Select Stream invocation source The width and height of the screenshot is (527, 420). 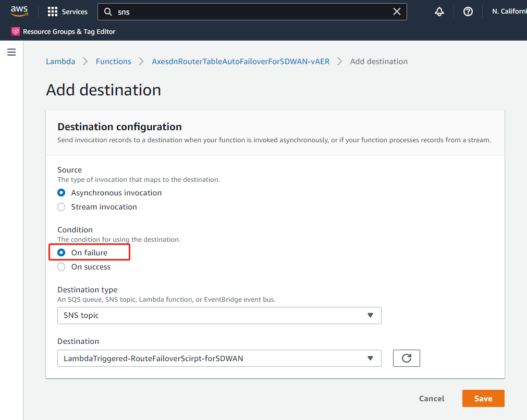click(62, 207)
